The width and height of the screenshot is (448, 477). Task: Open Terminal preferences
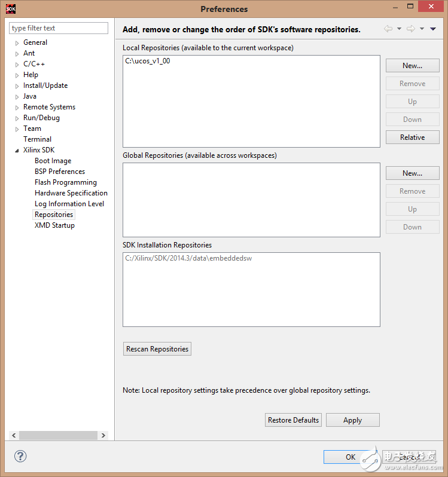37,139
